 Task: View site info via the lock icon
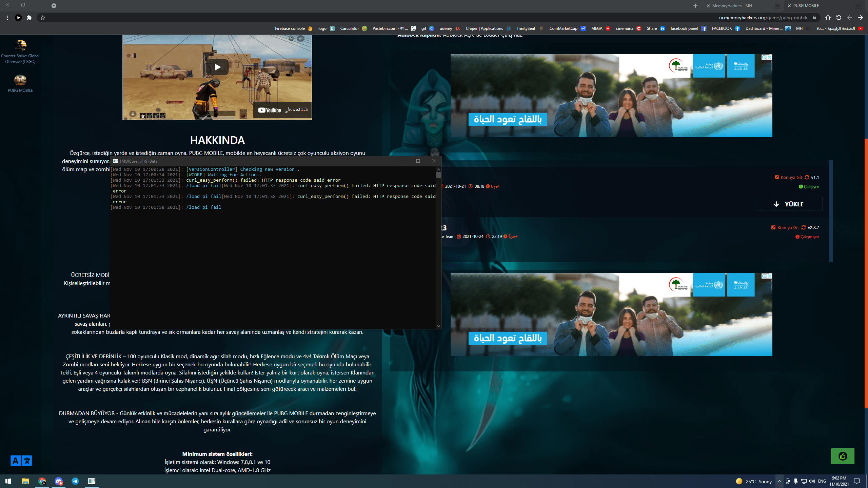814,18
